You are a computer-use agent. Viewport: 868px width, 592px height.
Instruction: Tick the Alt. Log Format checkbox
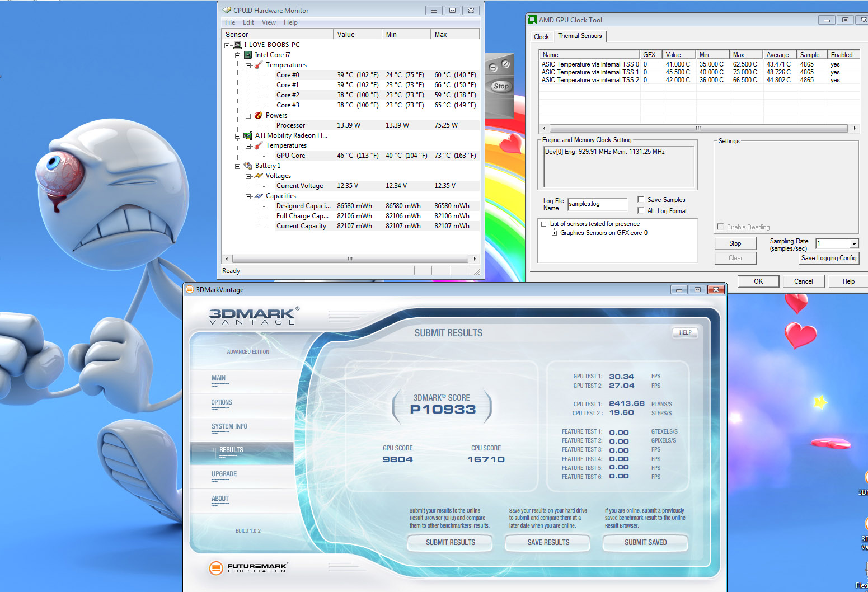(641, 210)
